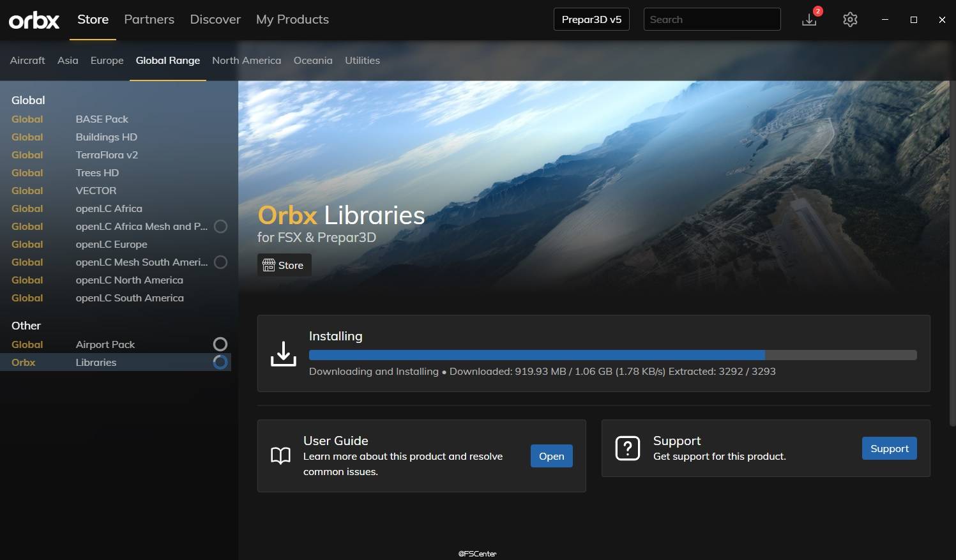Select the North America category
The height and width of the screenshot is (560, 956).
[x=247, y=60]
